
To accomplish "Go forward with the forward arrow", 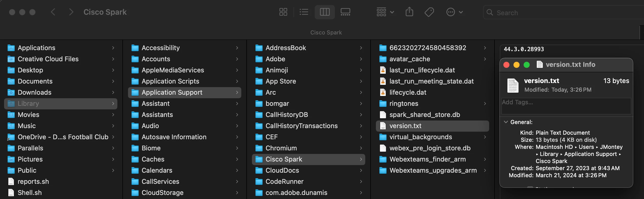I will [71, 12].
